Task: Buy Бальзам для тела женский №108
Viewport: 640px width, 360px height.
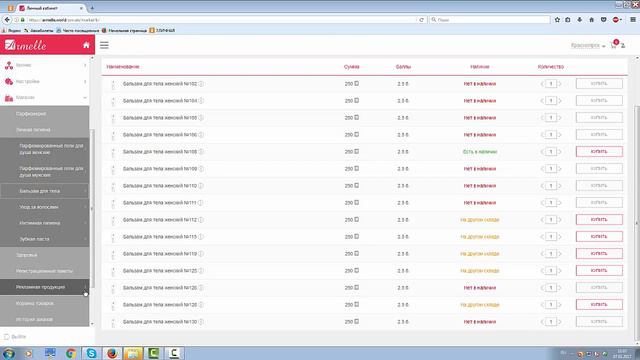Action: point(599,151)
